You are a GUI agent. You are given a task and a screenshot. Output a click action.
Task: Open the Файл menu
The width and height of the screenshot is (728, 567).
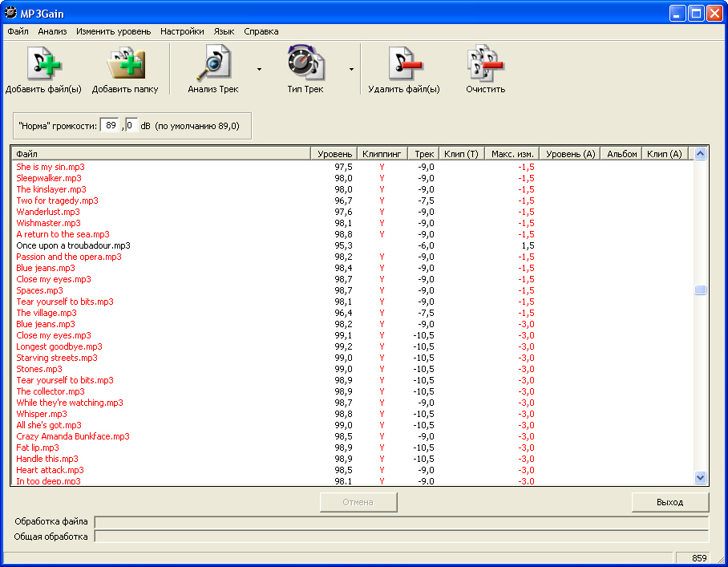18,31
